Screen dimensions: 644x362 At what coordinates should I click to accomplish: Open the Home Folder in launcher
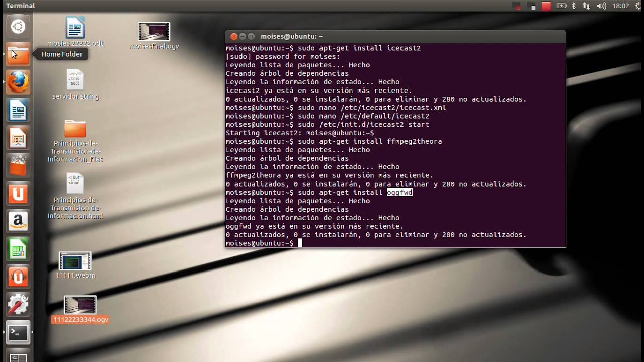click(x=18, y=54)
